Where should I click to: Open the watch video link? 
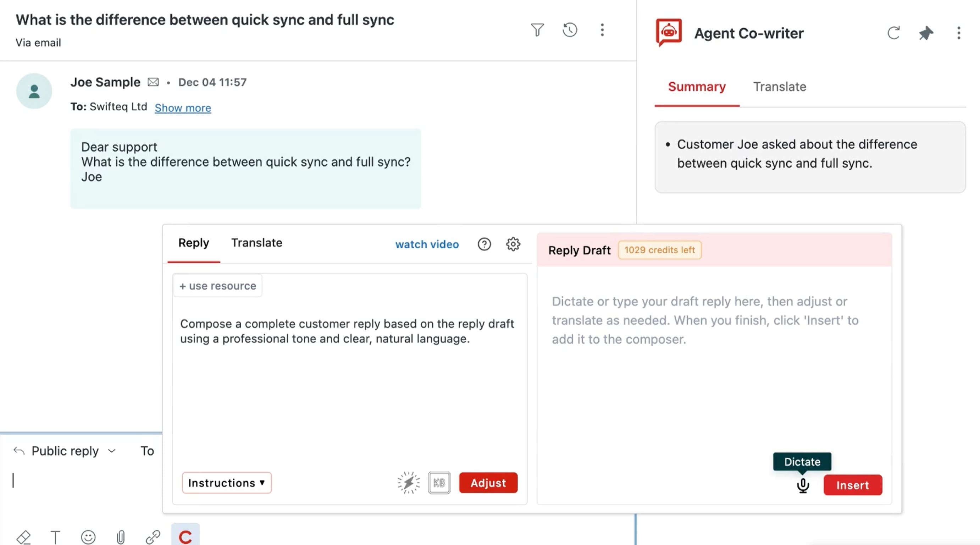click(427, 244)
